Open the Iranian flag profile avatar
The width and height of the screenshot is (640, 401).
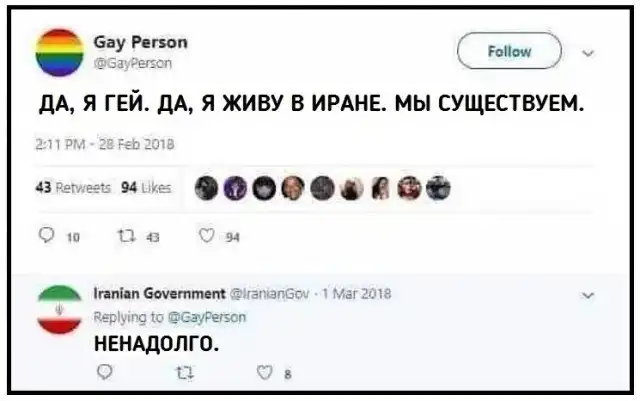coord(60,310)
